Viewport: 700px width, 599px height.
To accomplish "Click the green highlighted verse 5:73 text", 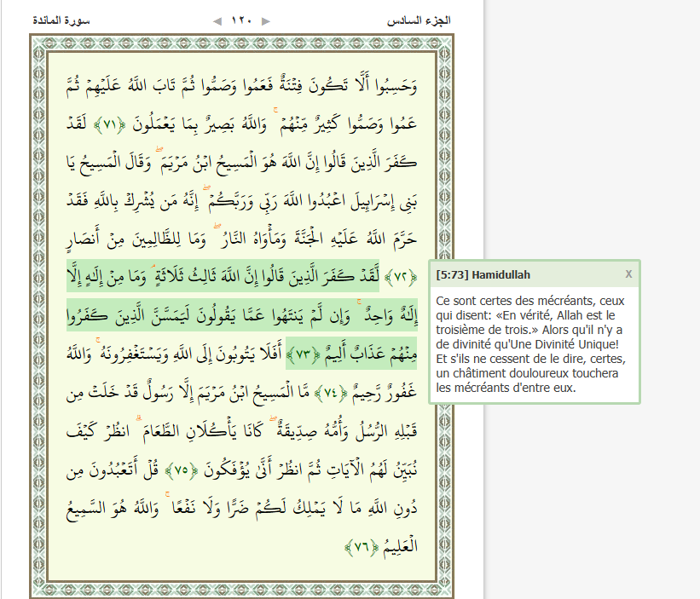I will (239, 314).
